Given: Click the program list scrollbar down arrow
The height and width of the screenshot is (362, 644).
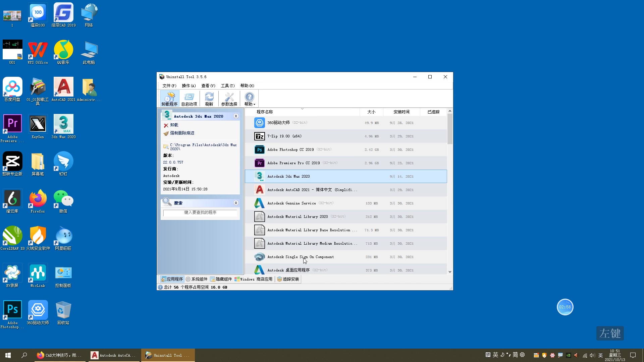Looking at the screenshot, I should (450, 271).
